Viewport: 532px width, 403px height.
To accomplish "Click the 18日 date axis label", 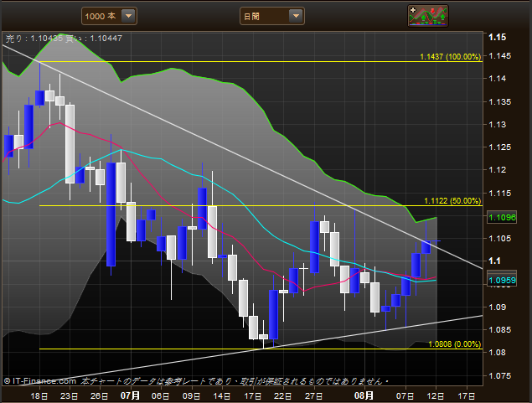I will tap(39, 395).
